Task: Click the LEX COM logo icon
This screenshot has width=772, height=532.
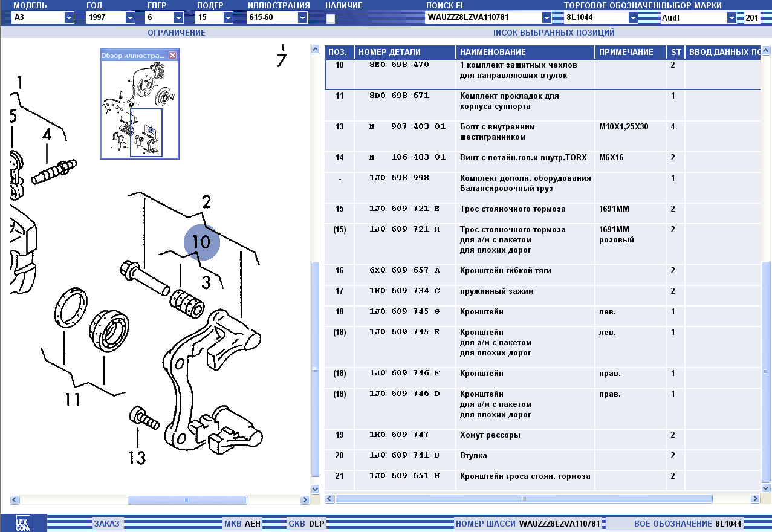Action: point(23,524)
